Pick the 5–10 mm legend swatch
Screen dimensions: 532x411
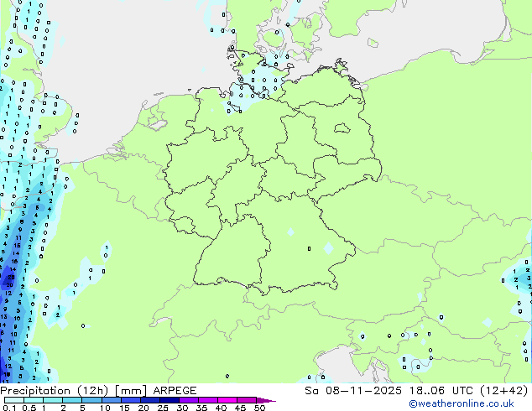[91, 400]
